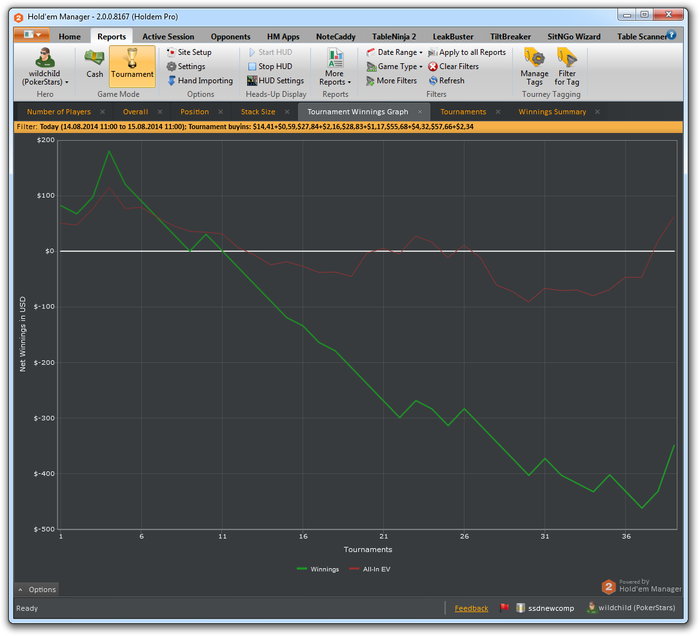Close the Winnings Summary tab

click(x=597, y=112)
